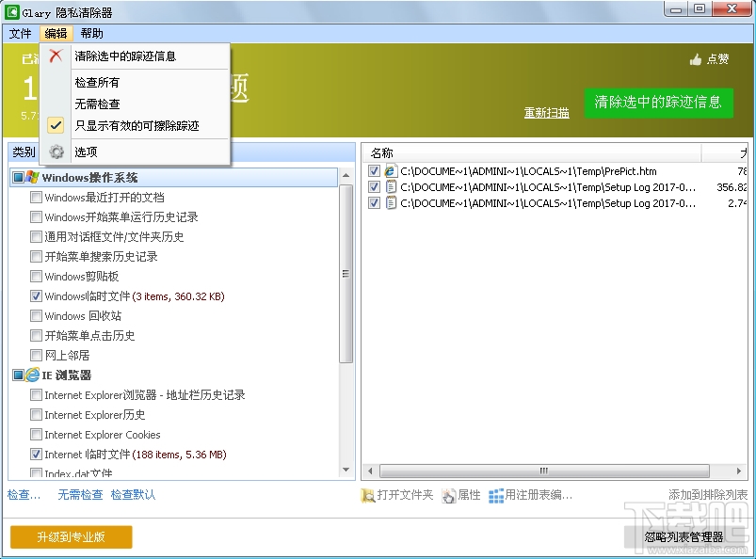Check Windows剪贴板 checkbox
Image resolution: width=756 pixels, height=559 pixels.
pyautogui.click(x=36, y=276)
